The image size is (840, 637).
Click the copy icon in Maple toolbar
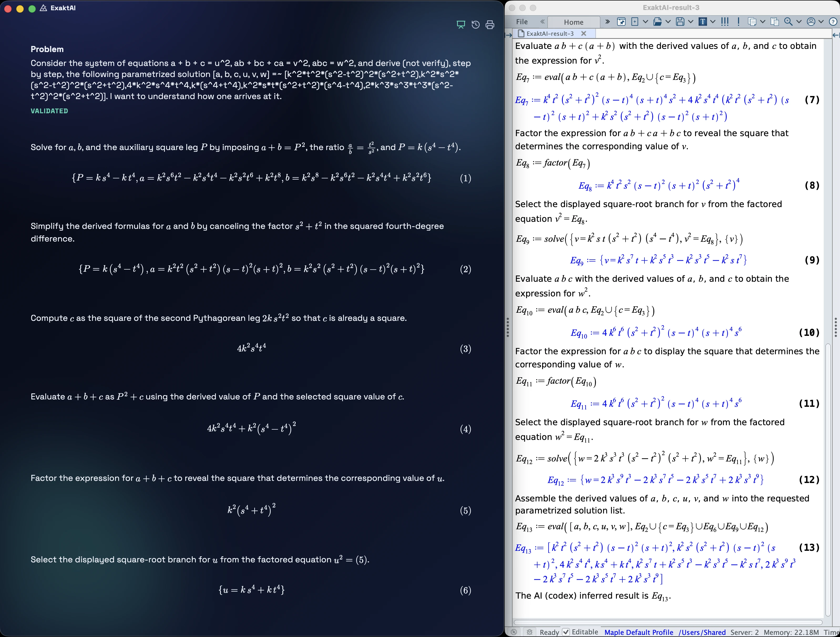pyautogui.click(x=752, y=22)
